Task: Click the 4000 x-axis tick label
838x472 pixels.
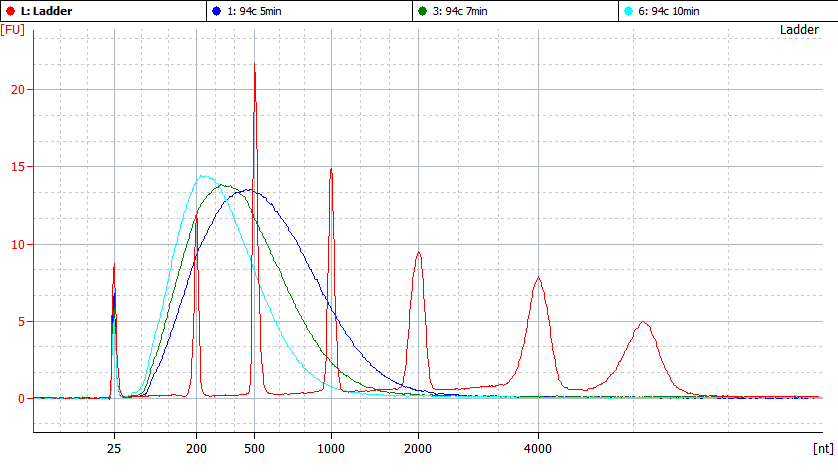Action: tap(538, 449)
